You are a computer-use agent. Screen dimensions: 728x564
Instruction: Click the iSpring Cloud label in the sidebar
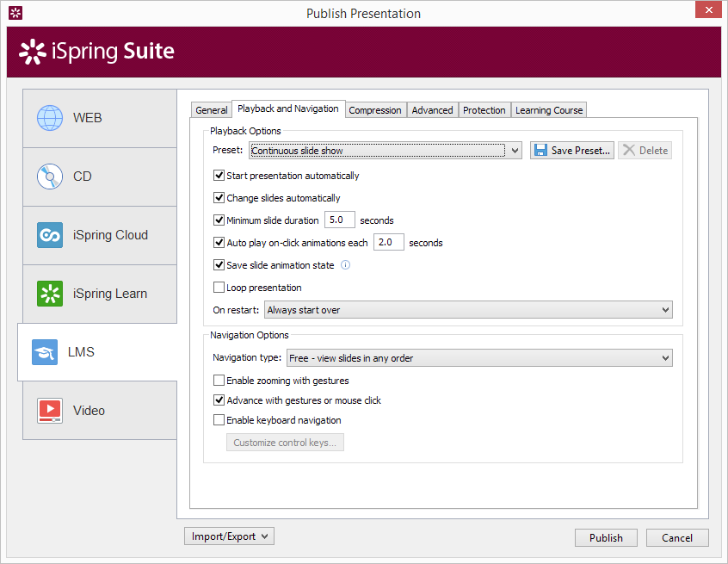tap(110, 235)
